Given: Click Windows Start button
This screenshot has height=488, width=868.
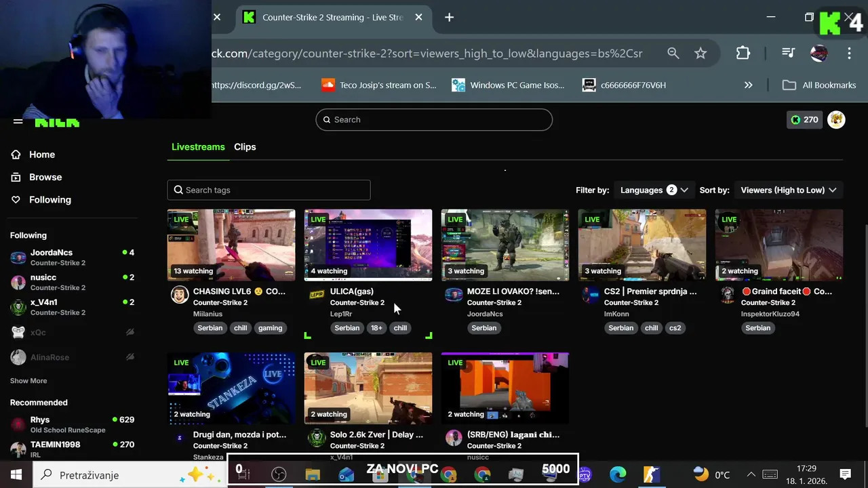Looking at the screenshot, I should coord(16,474).
